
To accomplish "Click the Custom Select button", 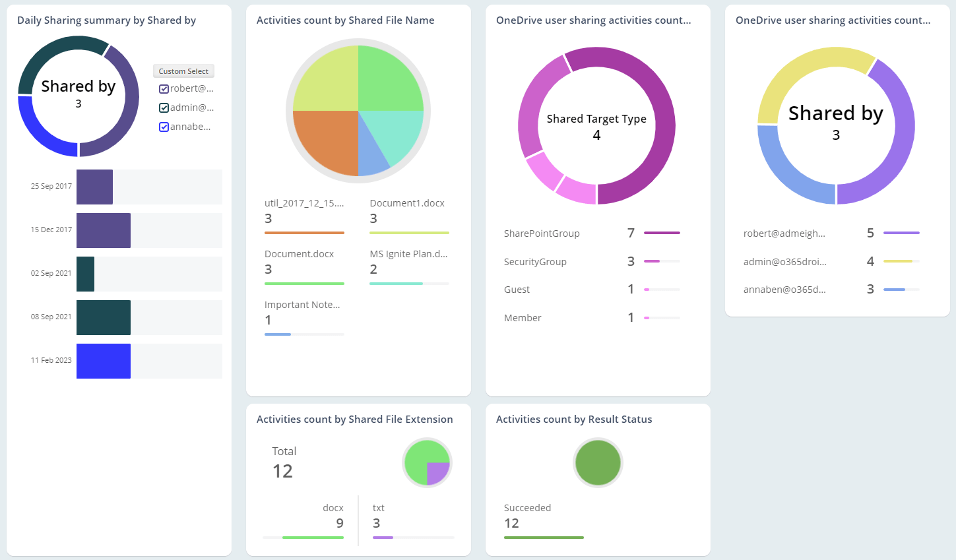I will coord(183,71).
